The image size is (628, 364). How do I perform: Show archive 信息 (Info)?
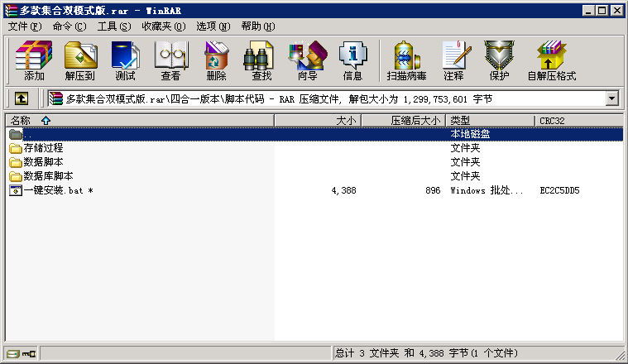coord(352,60)
